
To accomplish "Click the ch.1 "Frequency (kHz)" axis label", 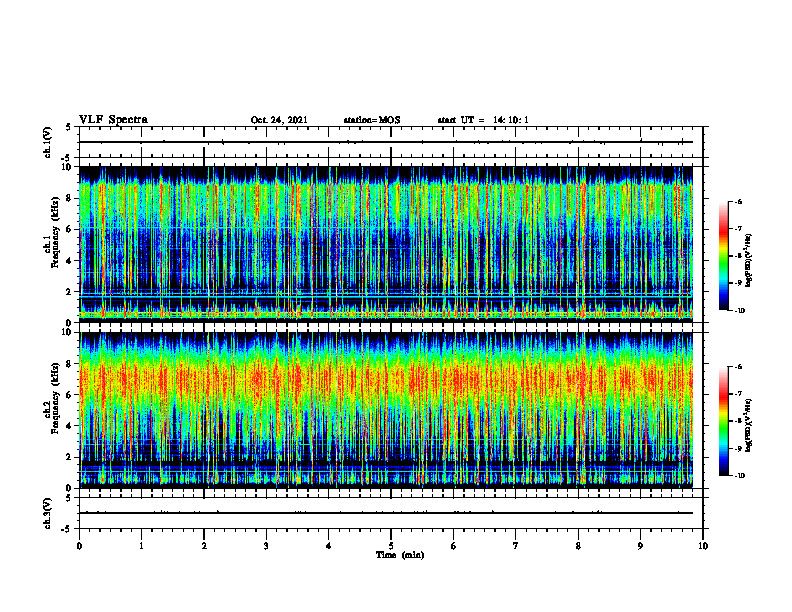I will [55, 233].
